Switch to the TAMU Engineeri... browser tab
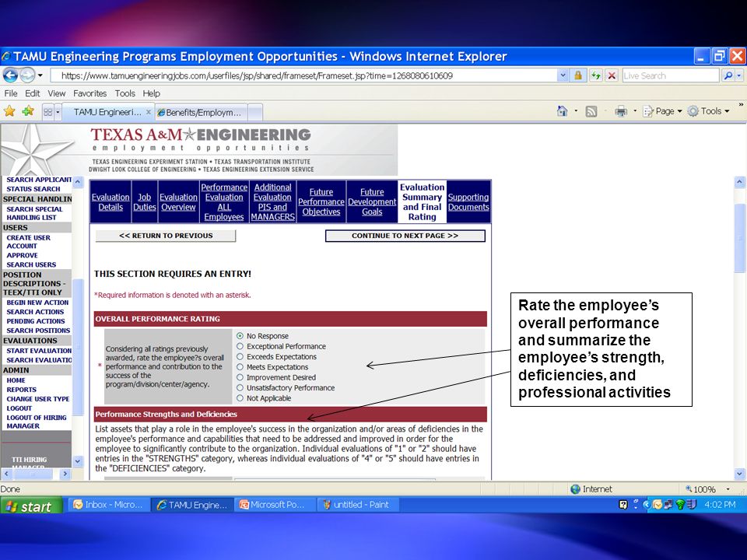 click(x=108, y=112)
